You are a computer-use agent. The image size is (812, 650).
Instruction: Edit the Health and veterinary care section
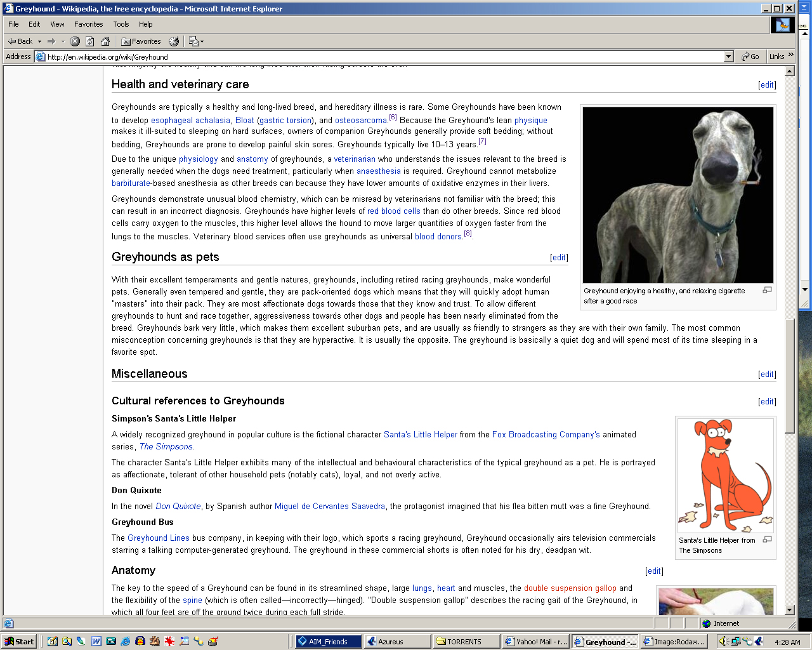[x=767, y=85]
